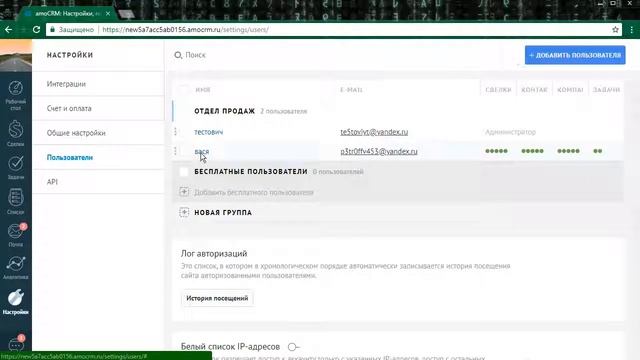Screen dimensions: 640x360
Task: Click the Имя column header
Action: click(202, 90)
